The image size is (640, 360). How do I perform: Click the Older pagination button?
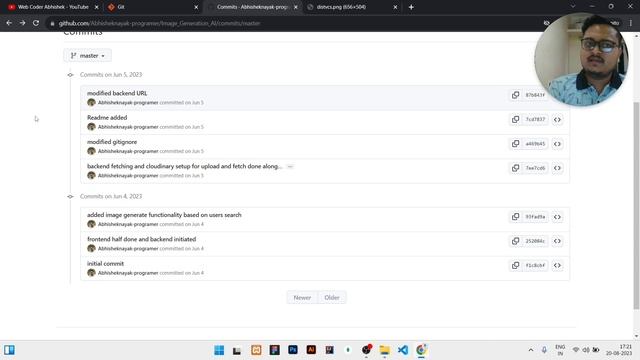[x=332, y=298]
